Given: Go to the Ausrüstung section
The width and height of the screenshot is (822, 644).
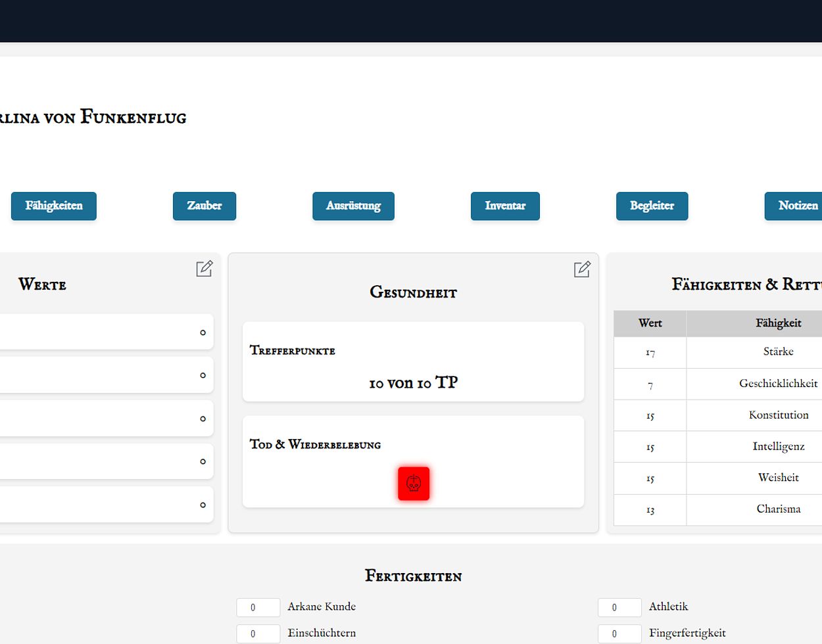Looking at the screenshot, I should [353, 206].
